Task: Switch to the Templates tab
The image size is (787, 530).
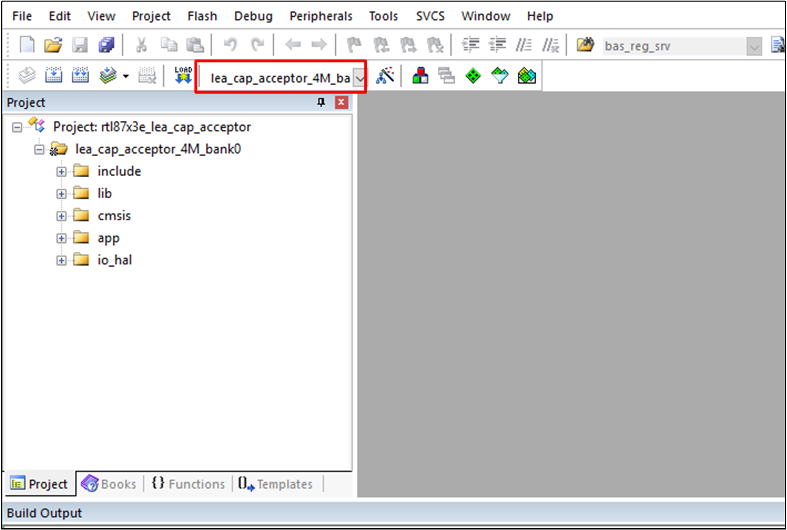Action: pos(276,484)
